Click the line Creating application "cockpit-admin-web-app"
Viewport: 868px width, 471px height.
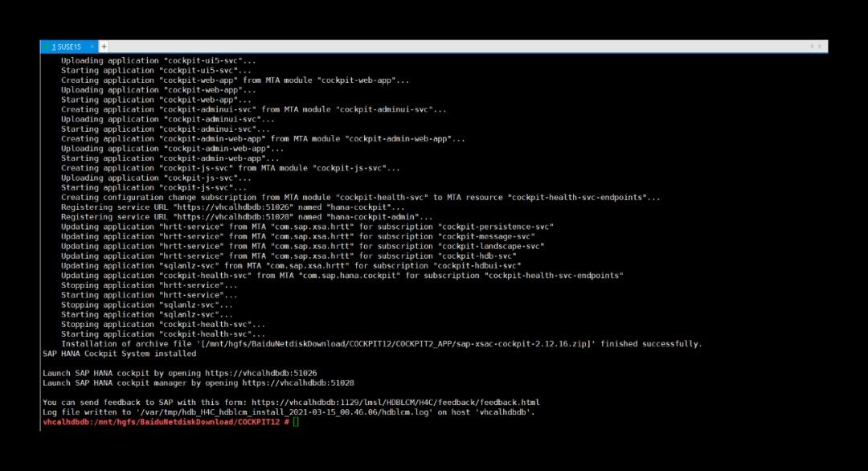coord(263,139)
